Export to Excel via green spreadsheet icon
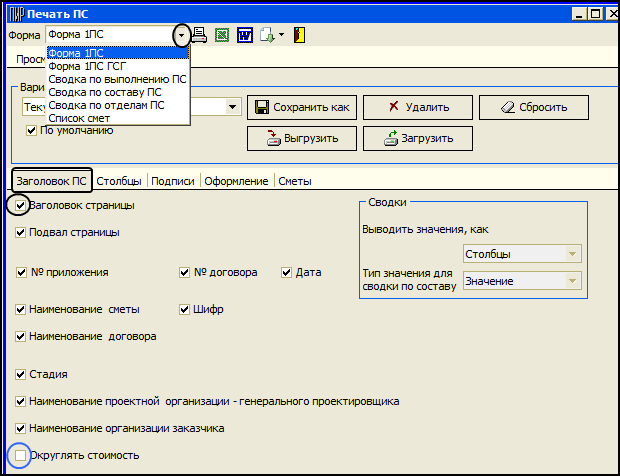620x476 pixels. pyautogui.click(x=222, y=35)
